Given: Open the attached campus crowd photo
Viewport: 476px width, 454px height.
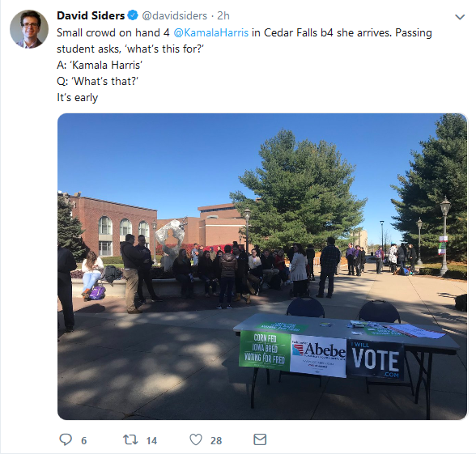Looking at the screenshot, I should 262,266.
